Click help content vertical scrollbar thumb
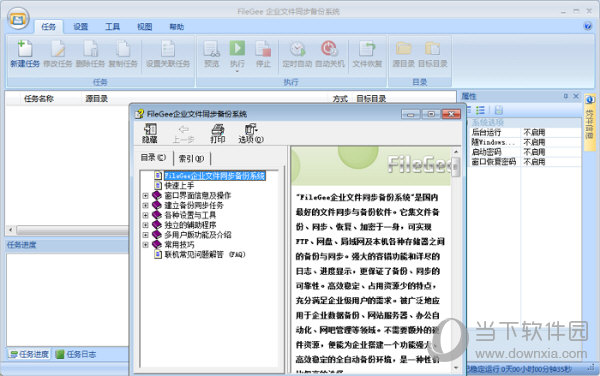600x376 pixels. pos(456,166)
